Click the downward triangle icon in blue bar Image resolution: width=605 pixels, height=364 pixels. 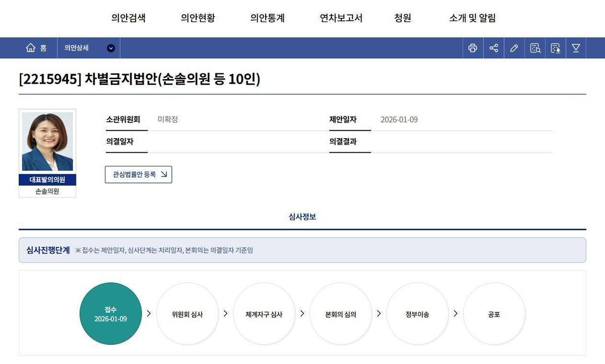pyautogui.click(x=576, y=48)
